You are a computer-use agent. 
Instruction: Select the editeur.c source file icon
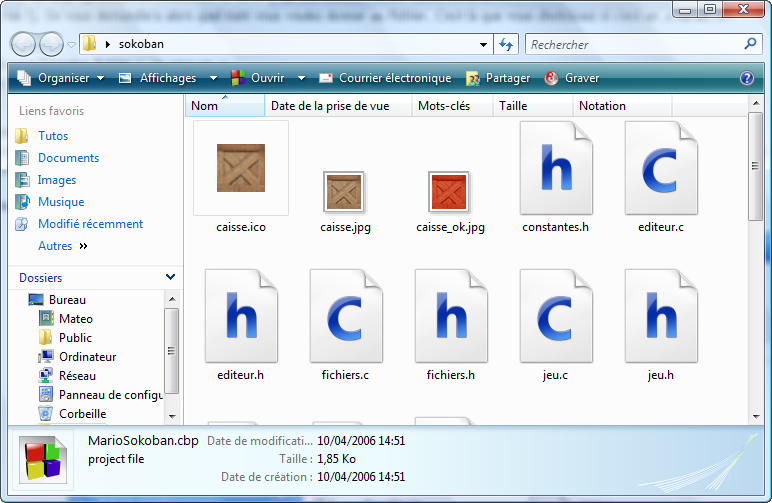pyautogui.click(x=660, y=168)
